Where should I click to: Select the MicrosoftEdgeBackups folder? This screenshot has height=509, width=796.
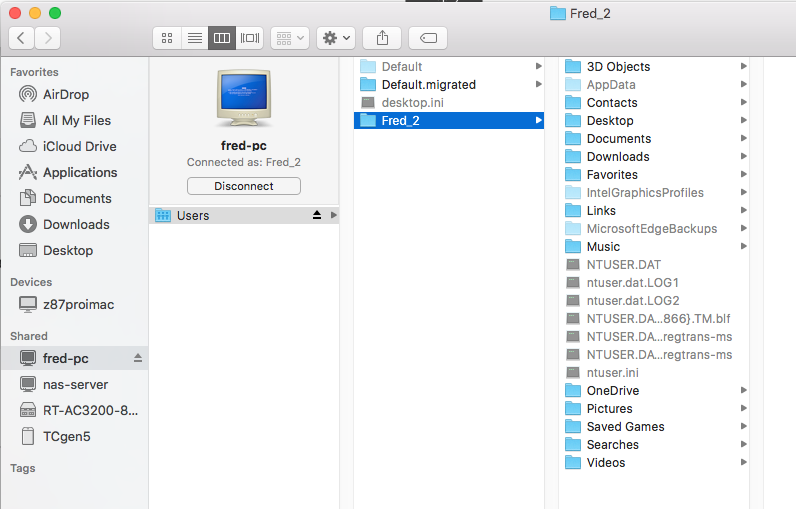point(654,228)
